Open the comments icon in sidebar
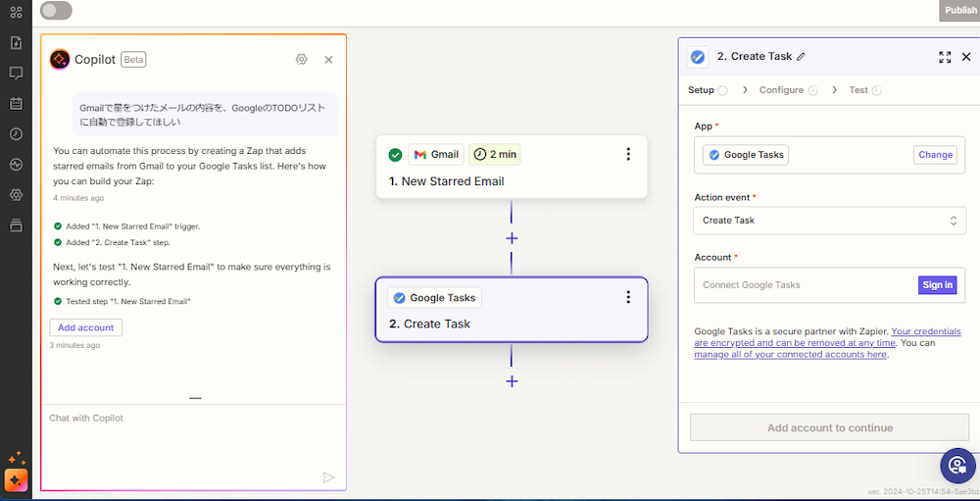Screen dimensions: 980x501 point(17,74)
